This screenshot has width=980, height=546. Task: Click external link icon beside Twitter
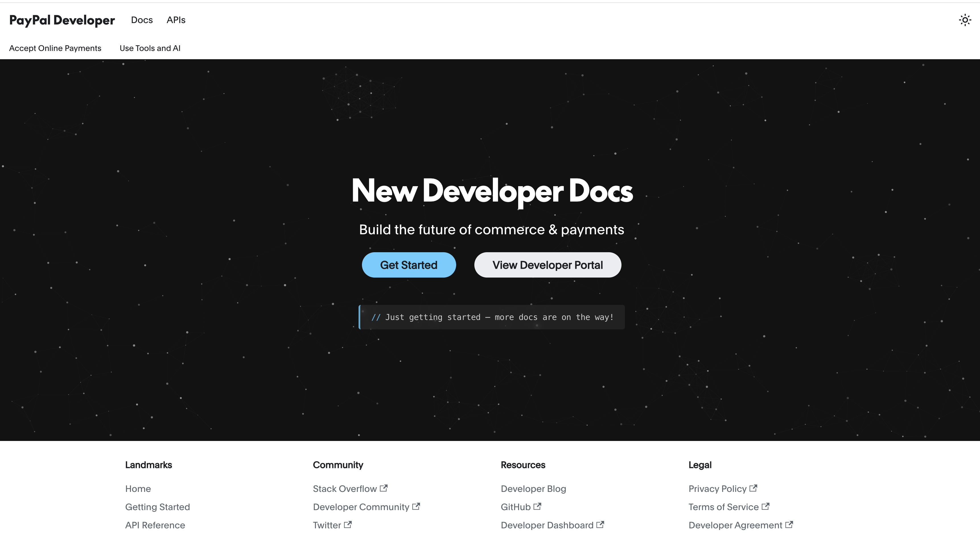pyautogui.click(x=348, y=525)
